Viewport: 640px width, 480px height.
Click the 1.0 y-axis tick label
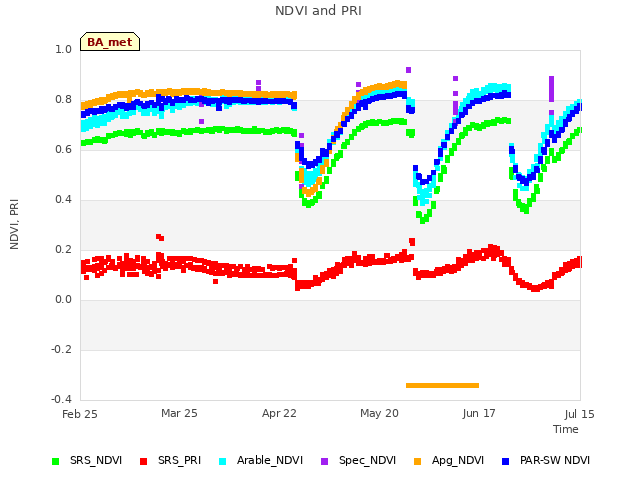[63, 49]
